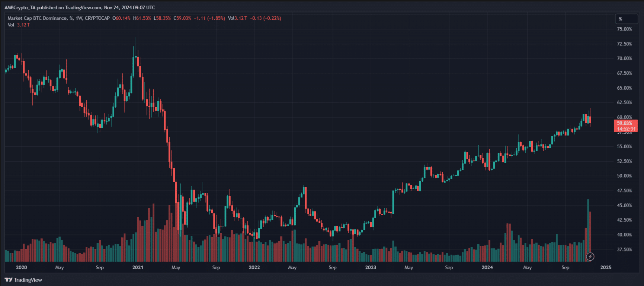Click the Vol 3.12T indicator label
Screen dimensions: 644x286
click(x=19, y=25)
